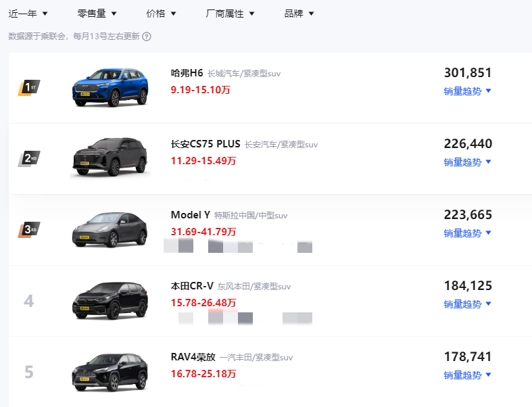
Task: Click the black RAV4荣放 car image
Action: (110, 372)
